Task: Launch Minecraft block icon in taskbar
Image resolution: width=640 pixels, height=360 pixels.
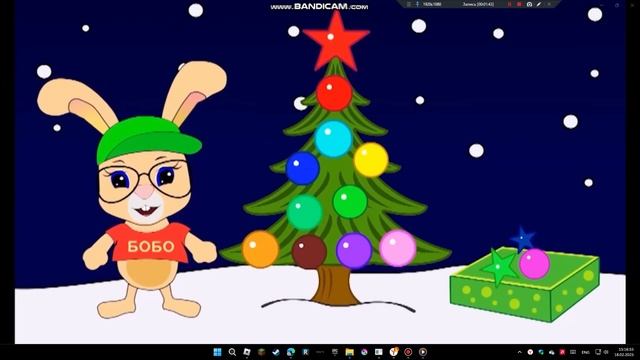Action: [x=262, y=352]
